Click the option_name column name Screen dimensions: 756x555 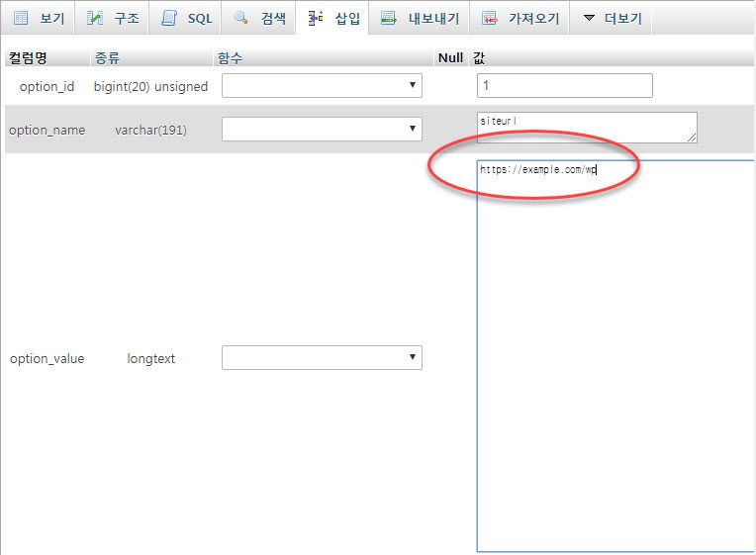click(x=47, y=131)
